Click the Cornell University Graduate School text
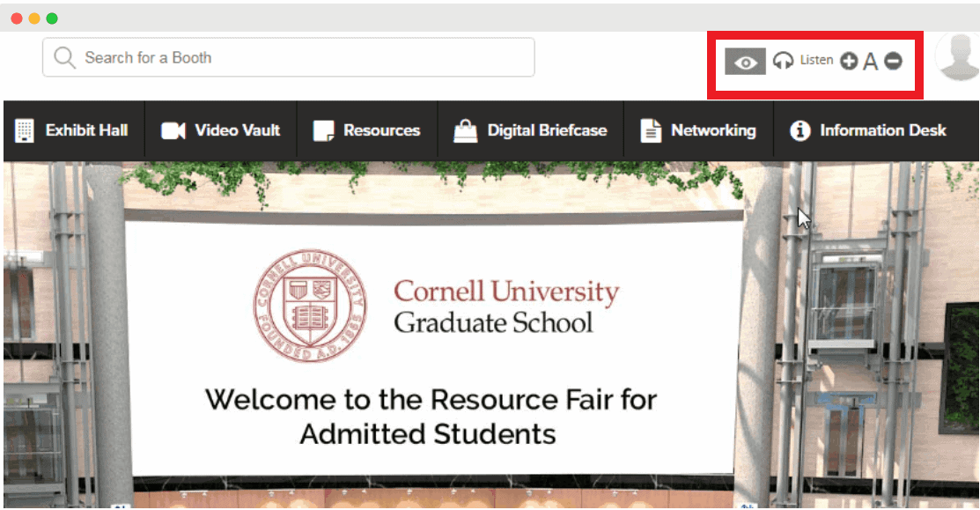The image size is (980, 510). tap(505, 307)
